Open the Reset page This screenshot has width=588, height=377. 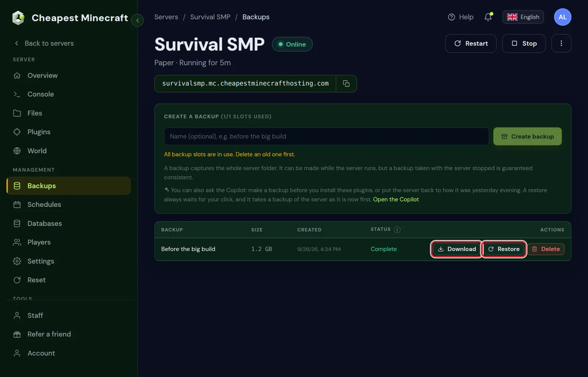(69, 280)
